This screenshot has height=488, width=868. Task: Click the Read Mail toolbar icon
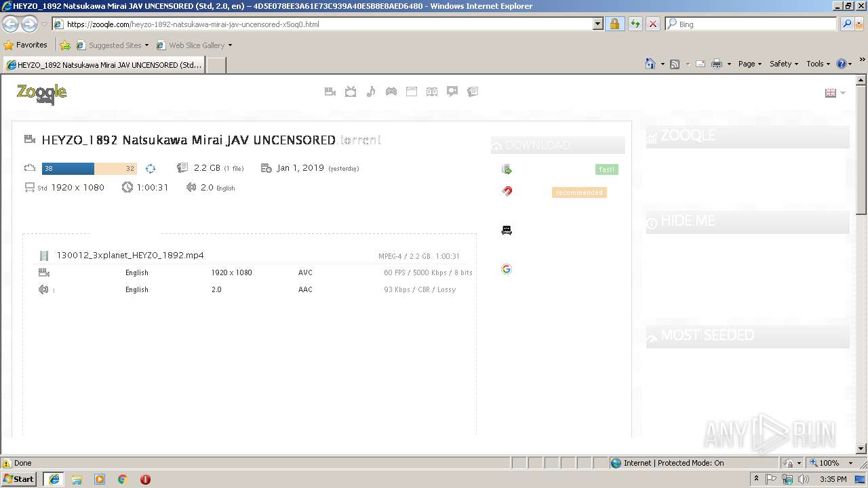coord(701,64)
